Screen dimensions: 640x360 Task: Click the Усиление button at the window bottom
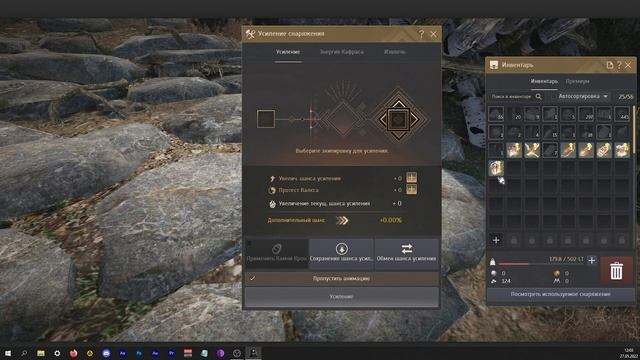(342, 297)
